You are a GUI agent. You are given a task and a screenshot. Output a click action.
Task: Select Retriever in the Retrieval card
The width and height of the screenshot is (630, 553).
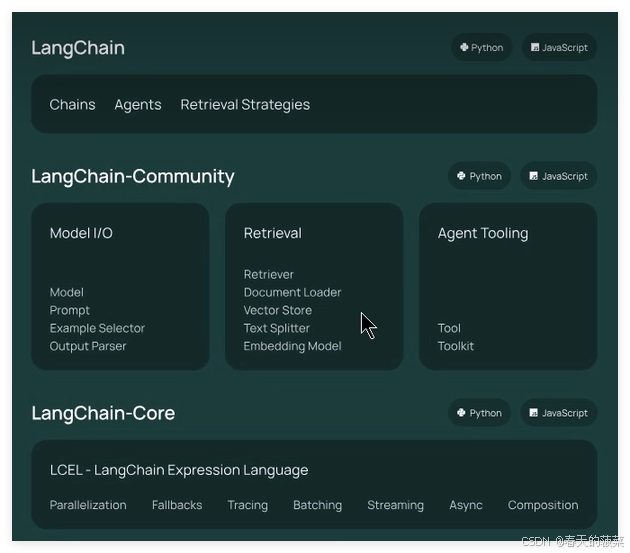click(x=268, y=274)
